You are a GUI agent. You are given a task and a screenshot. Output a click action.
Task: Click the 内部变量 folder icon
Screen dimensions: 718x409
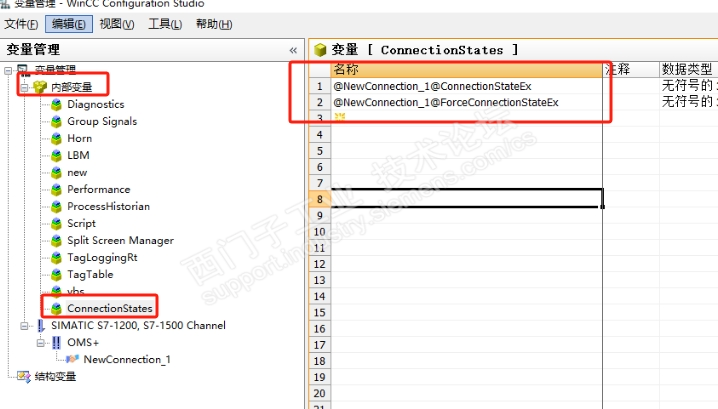pyautogui.click(x=40, y=87)
